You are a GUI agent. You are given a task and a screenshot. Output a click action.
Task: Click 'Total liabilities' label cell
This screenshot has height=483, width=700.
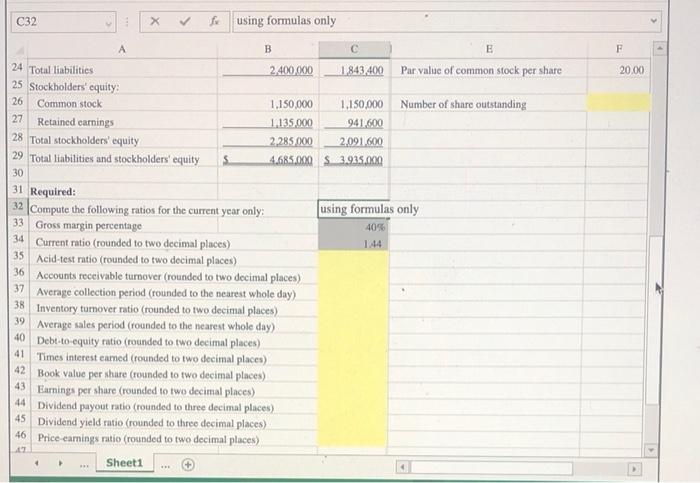[61, 70]
